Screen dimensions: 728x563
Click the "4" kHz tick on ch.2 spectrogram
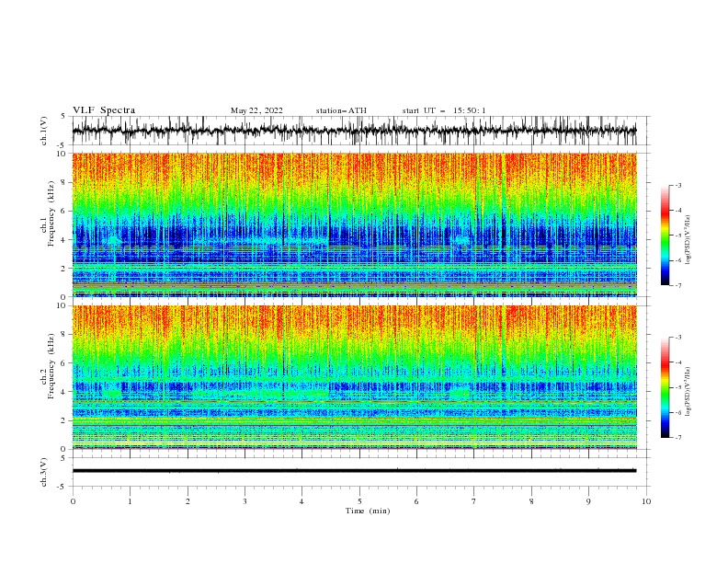coord(63,392)
